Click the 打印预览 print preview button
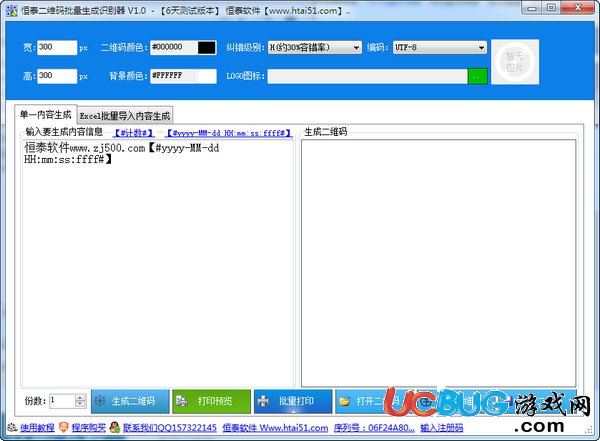Image resolution: width=600 pixels, height=441 pixels. pyautogui.click(x=211, y=401)
